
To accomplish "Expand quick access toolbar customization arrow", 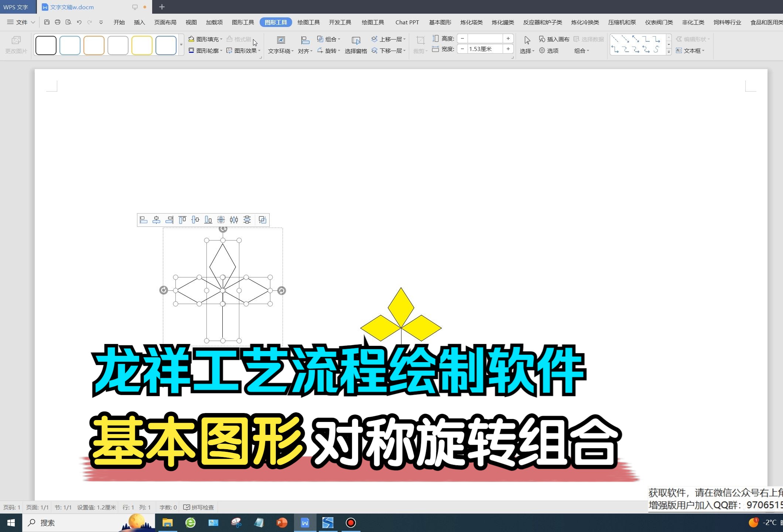I will tap(101, 22).
